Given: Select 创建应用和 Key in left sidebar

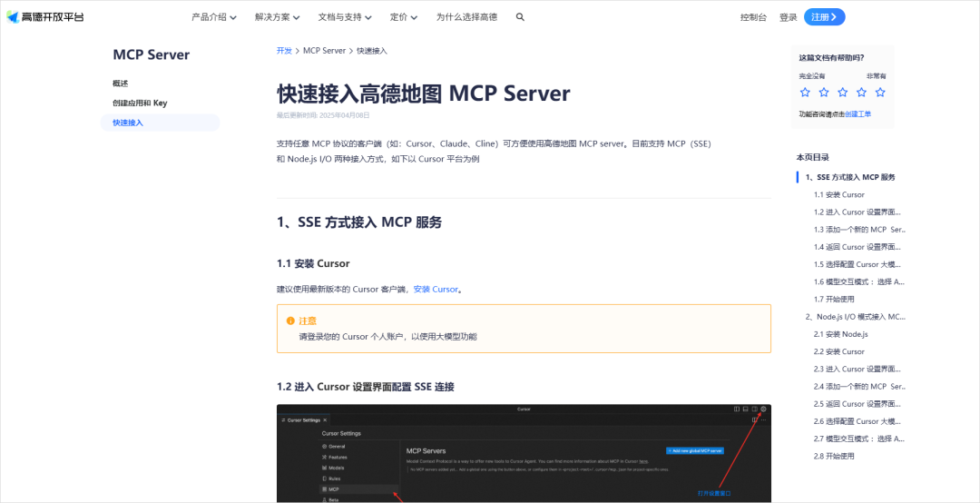Looking at the screenshot, I should (140, 103).
